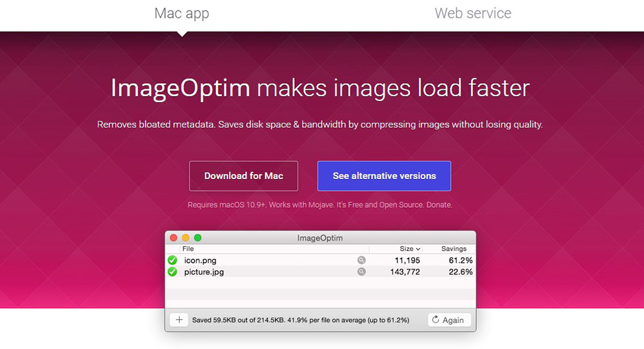
Task: Click the Again button to re-optimize
Action: pos(449,320)
